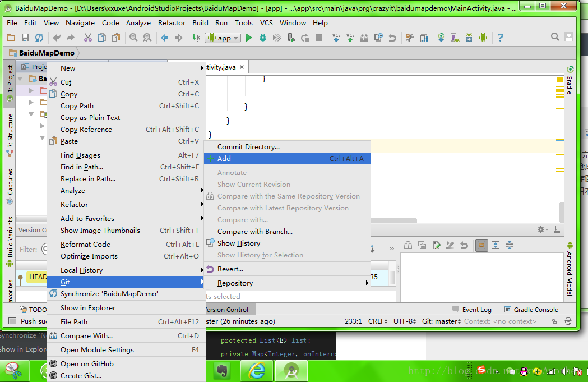Screen dimensions: 588x382
Task: Toggle the Android Model sidebar button
Action: pos(570,269)
